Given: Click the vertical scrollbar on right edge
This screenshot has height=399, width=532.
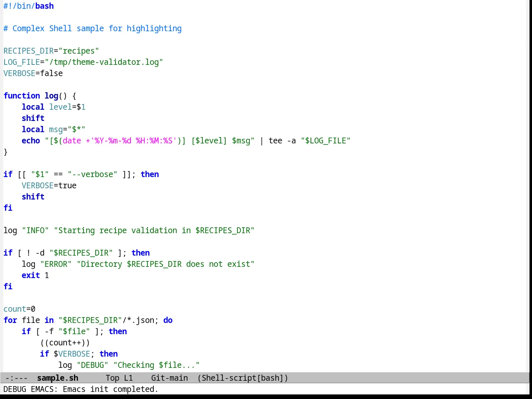Looking at the screenshot, I should (529, 186).
